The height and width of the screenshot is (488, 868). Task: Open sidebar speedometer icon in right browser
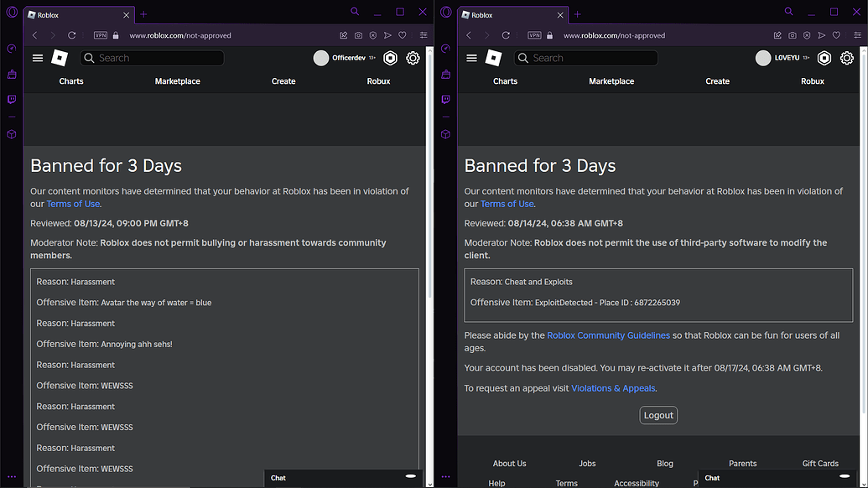(x=445, y=49)
